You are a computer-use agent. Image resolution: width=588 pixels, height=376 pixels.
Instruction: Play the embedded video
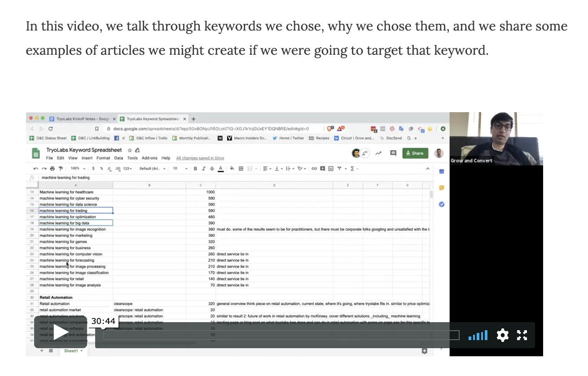point(61,332)
